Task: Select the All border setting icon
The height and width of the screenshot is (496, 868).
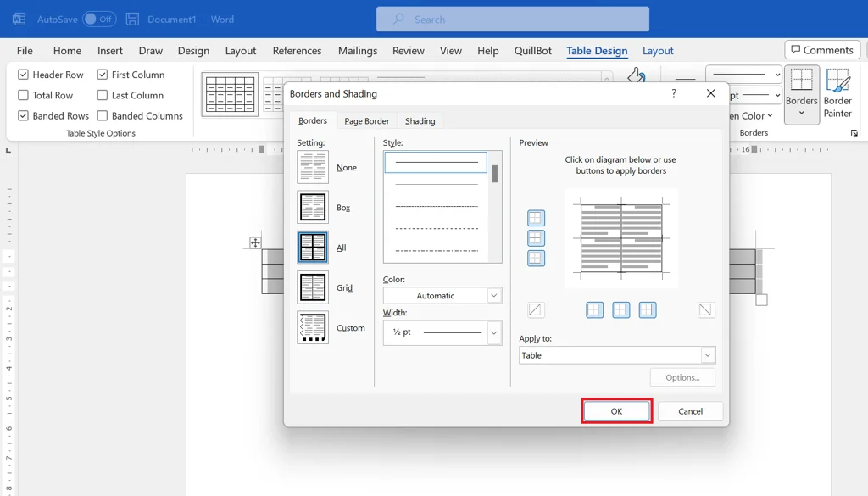Action: pos(313,247)
